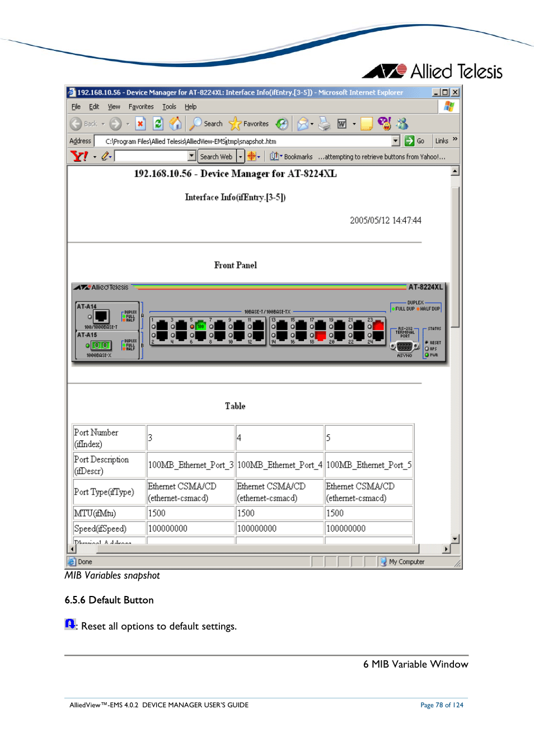Screen dimensions: 534x756
Task: Click the Yahoo search input field
Action: coord(151,156)
